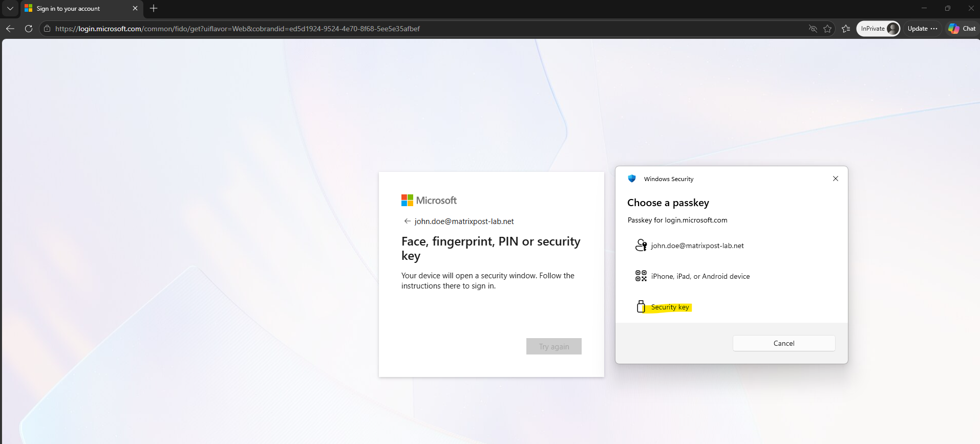Close the 'Sign in to your account' tab
Screen dimensions: 980x444
coord(135,8)
